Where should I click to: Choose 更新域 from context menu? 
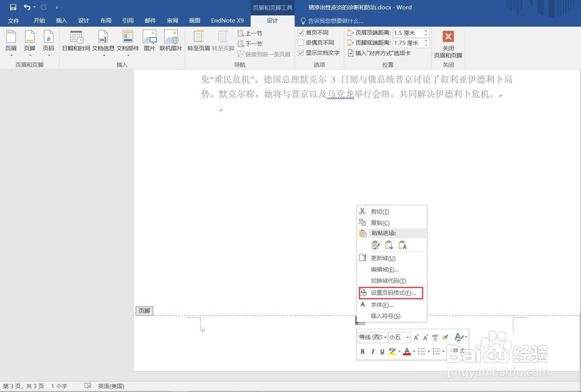[x=392, y=258]
